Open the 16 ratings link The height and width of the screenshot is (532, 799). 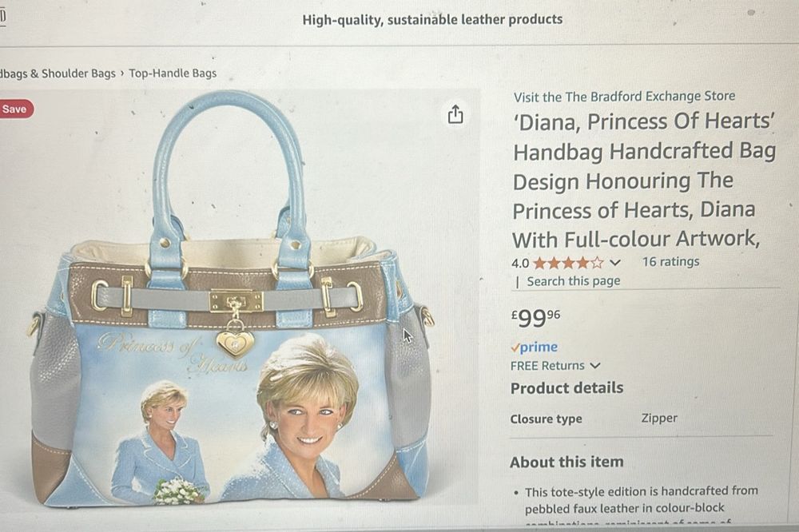click(x=670, y=261)
